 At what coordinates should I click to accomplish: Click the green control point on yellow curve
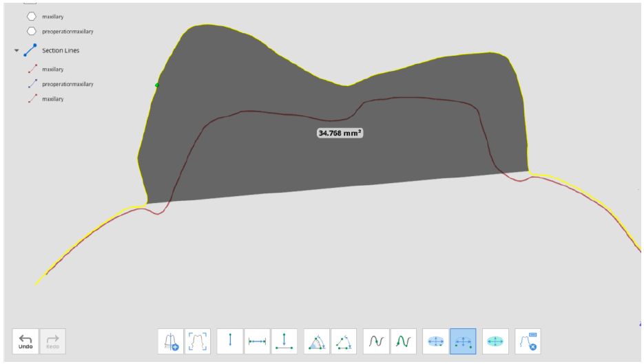point(157,85)
